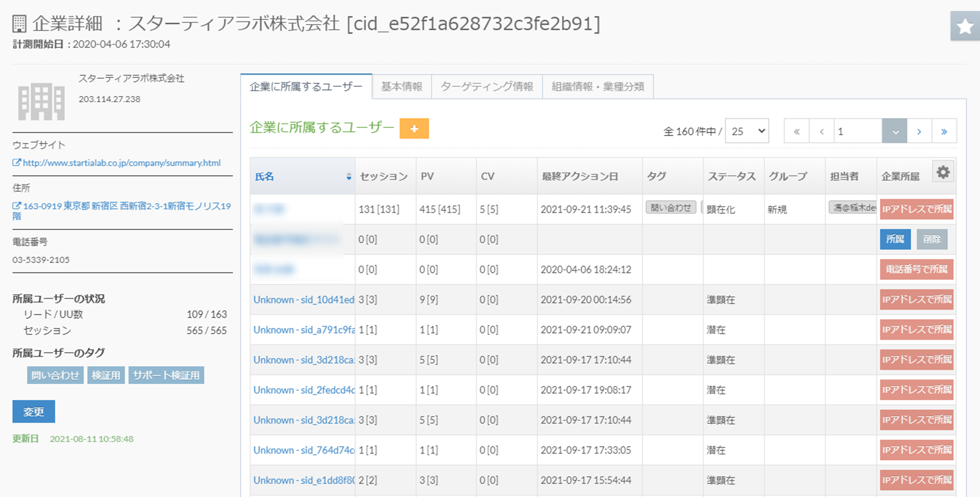This screenshot has width=980, height=497.
Task: Click the date 2020-04-06 18:24:12
Action: 586,269
